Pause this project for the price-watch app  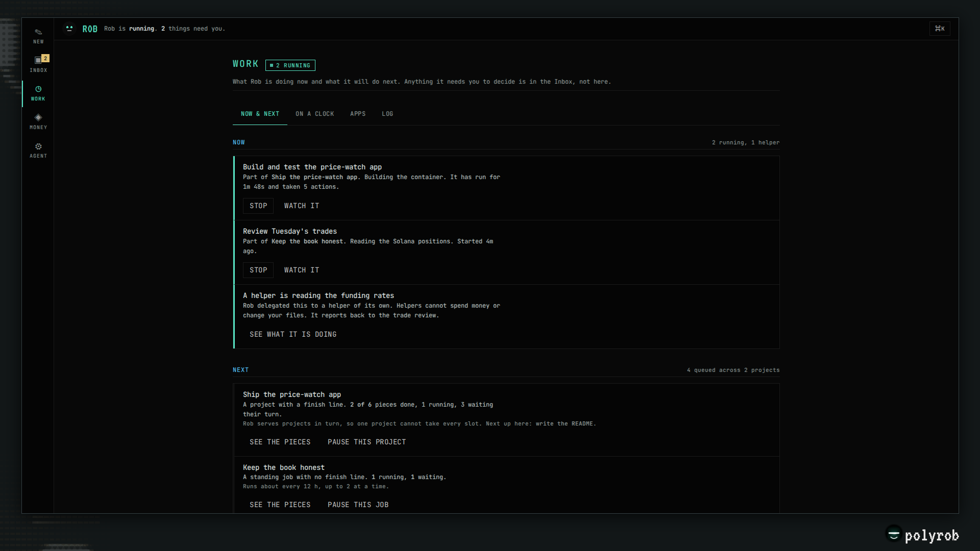[367, 442]
